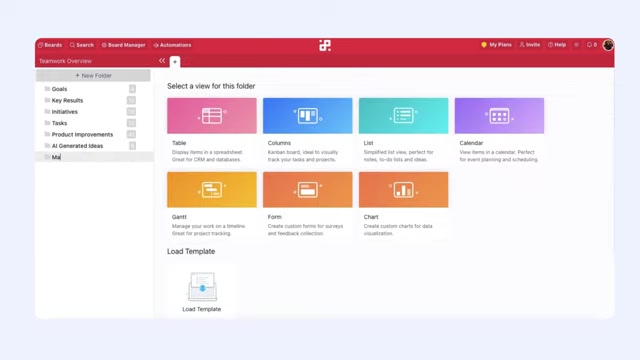Collapse the sidebar with double chevron
This screenshot has width=640, height=360.
[162, 61]
